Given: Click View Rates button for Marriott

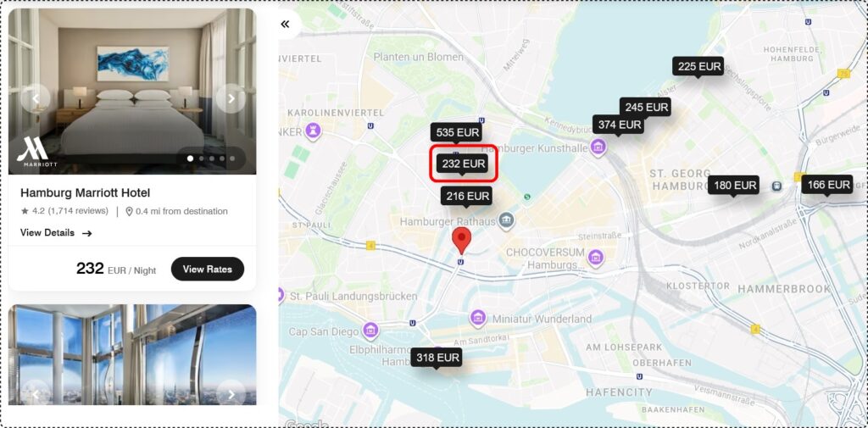Looking at the screenshot, I should click(208, 270).
